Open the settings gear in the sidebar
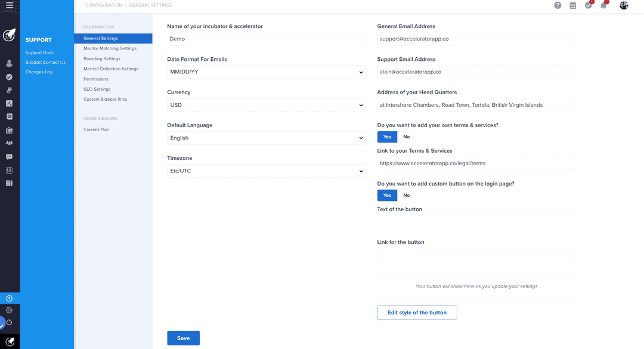Screen dimensions: 644x349 point(10,310)
